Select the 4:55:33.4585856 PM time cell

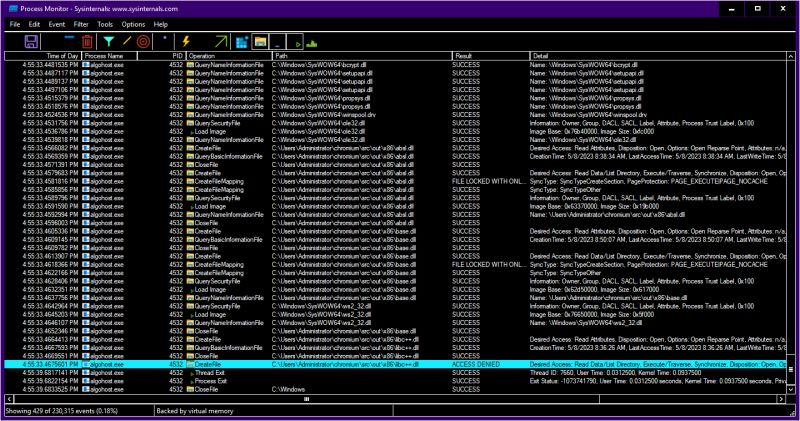click(x=50, y=189)
